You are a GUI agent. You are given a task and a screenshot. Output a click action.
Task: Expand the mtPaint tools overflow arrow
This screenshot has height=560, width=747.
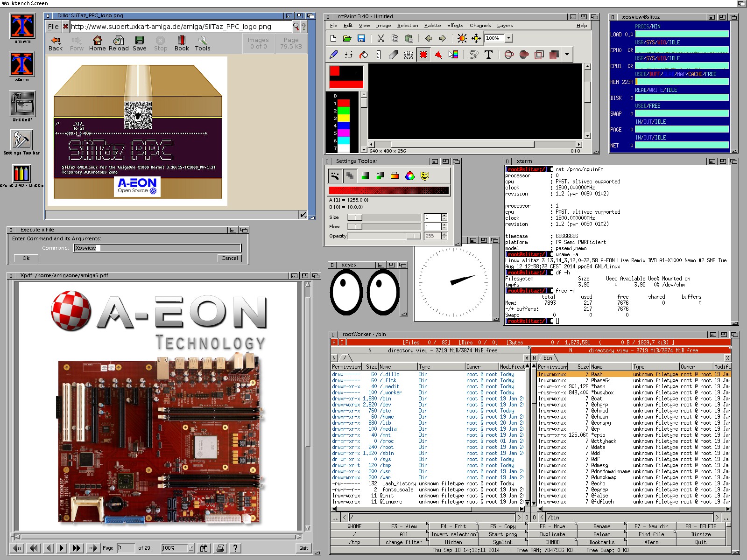click(x=567, y=55)
